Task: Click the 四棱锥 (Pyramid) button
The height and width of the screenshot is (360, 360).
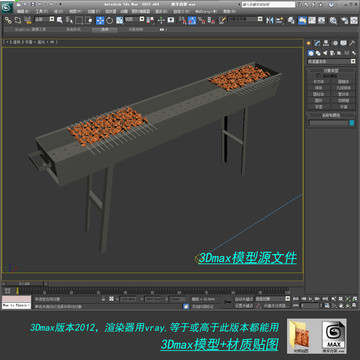Action: [343, 100]
